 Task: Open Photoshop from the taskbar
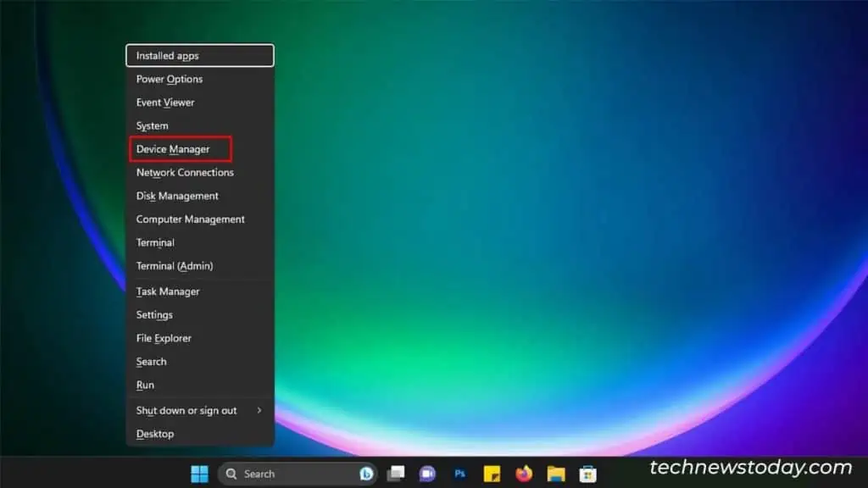460,474
